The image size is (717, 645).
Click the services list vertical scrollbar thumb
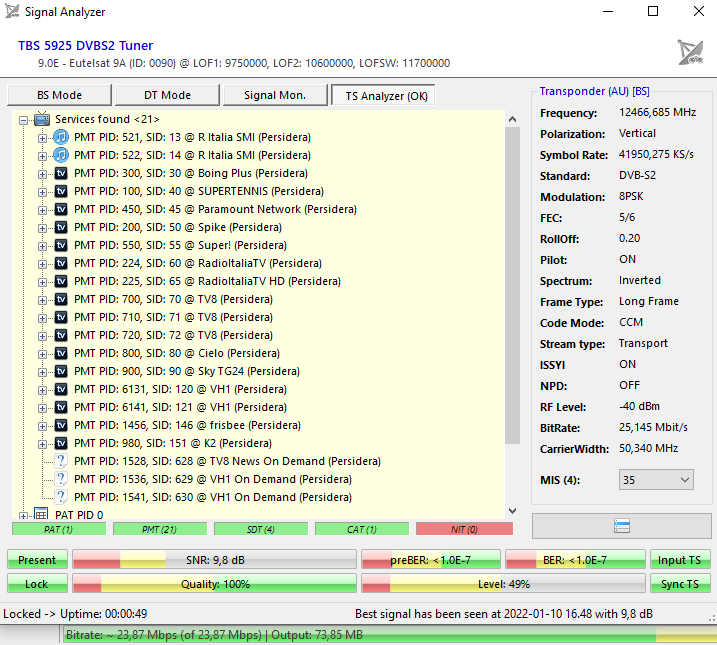(513, 285)
